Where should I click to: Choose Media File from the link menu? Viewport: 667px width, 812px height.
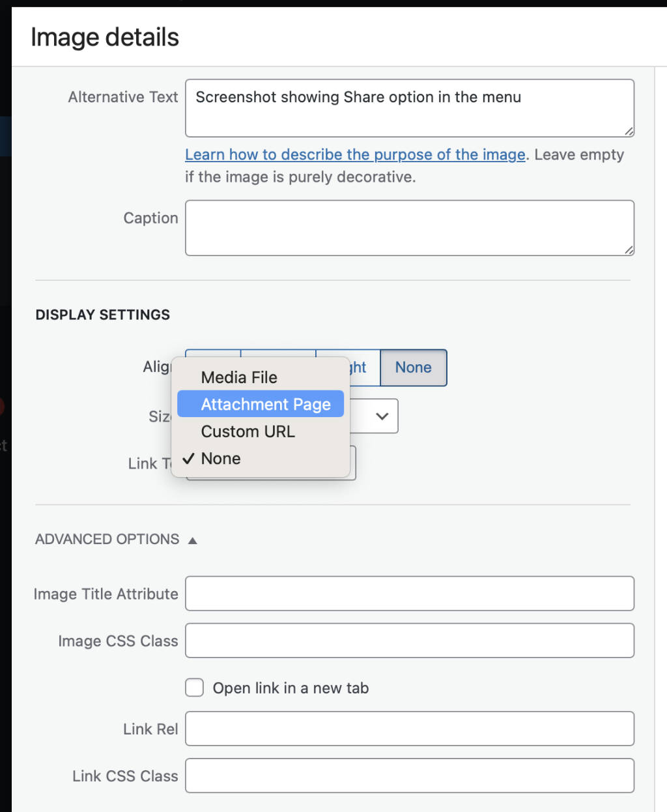[239, 377]
